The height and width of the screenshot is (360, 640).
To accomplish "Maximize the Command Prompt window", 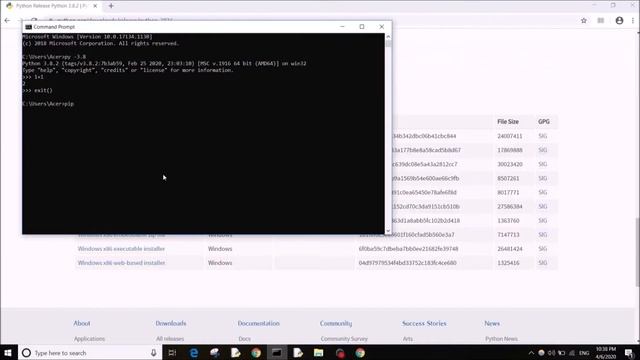I will point(362,27).
